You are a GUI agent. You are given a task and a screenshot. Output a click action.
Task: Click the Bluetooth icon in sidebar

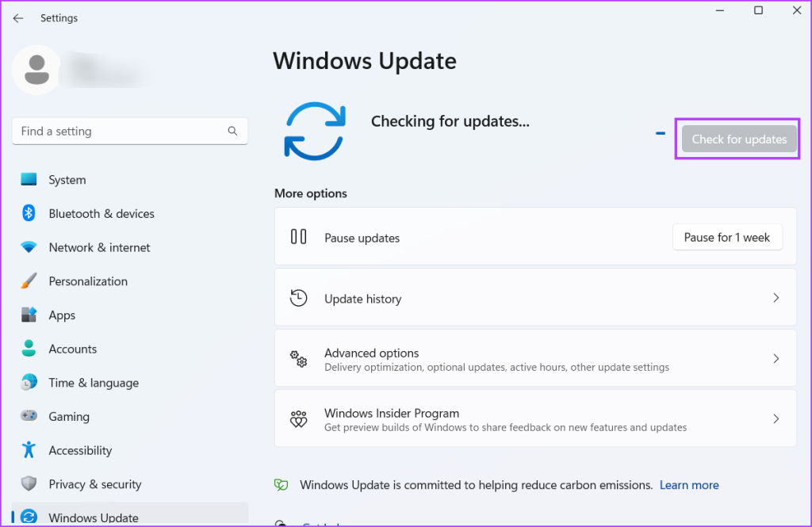tap(29, 212)
